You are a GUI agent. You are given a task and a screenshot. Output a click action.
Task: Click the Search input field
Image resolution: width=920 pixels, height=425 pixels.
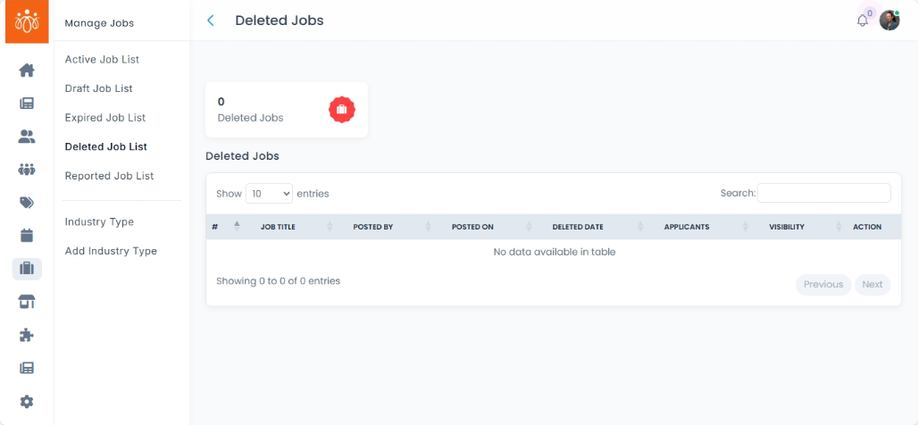coord(824,193)
